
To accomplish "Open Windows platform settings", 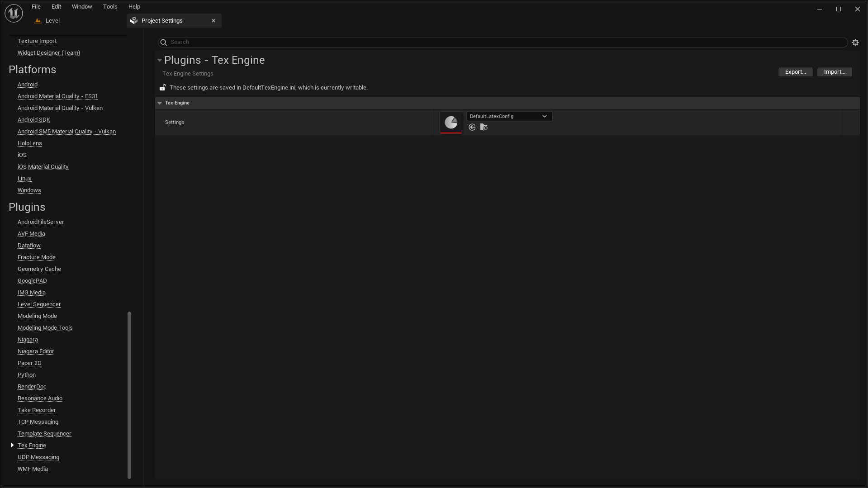I will pos(29,190).
